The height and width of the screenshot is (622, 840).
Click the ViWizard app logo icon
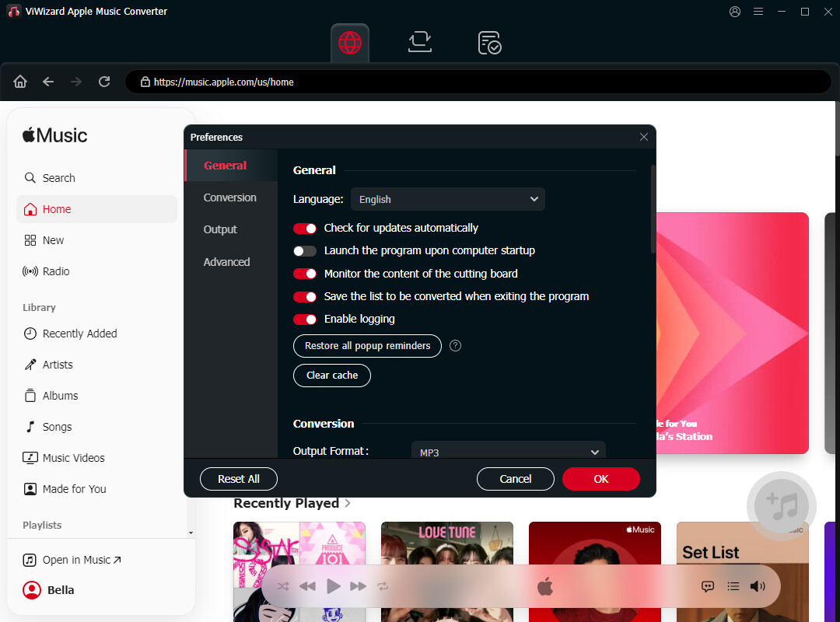coord(14,11)
